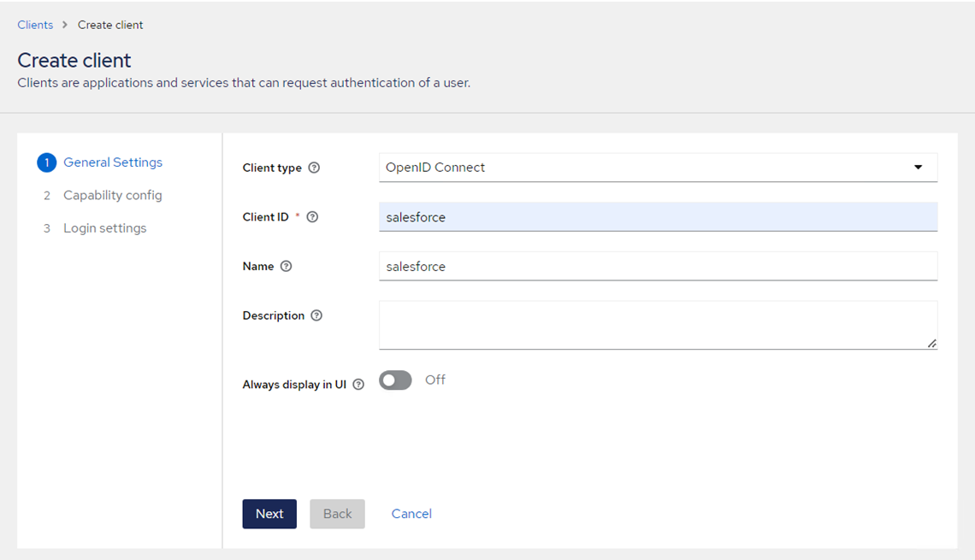
Task: Open the Client type dropdown
Action: (x=657, y=168)
